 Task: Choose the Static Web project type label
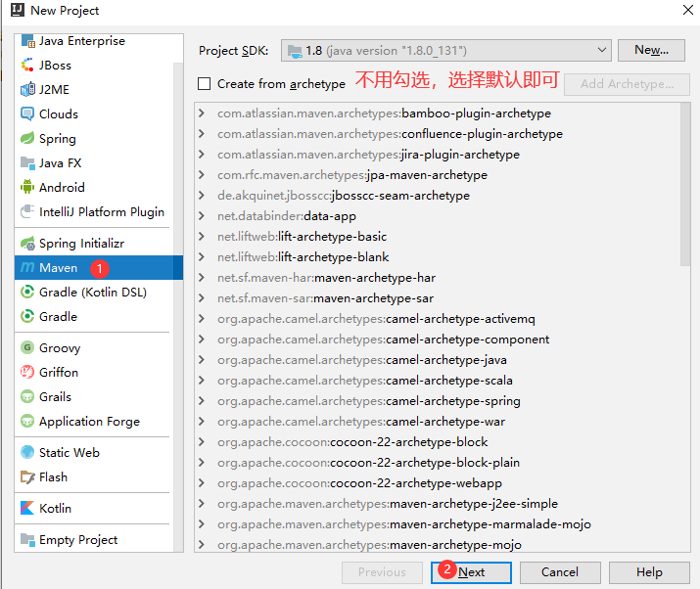[x=70, y=452]
